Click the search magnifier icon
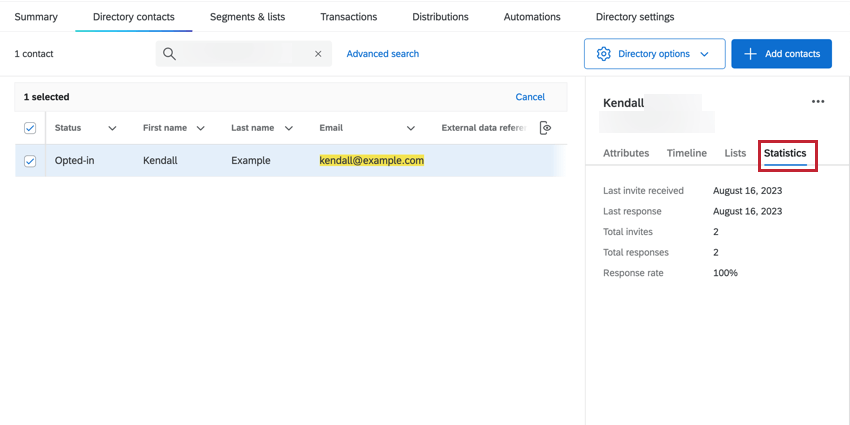Screen dimensions: 850x425 (x=170, y=54)
